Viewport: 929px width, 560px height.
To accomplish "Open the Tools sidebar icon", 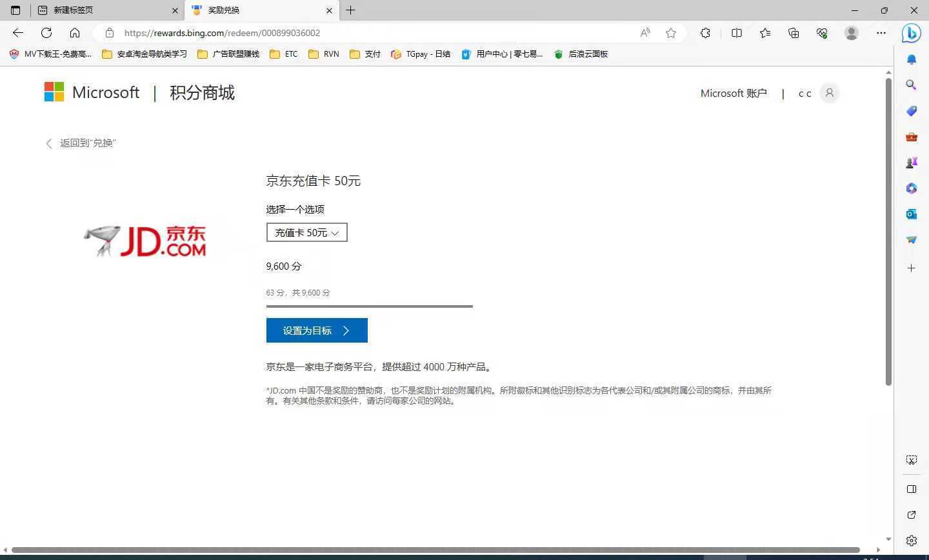I will pos(911,137).
